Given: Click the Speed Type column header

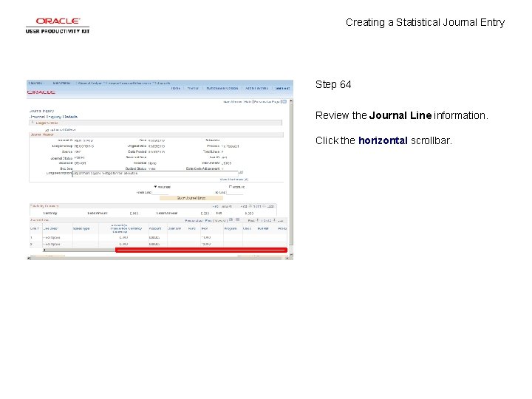Looking at the screenshot, I should click(x=81, y=228).
